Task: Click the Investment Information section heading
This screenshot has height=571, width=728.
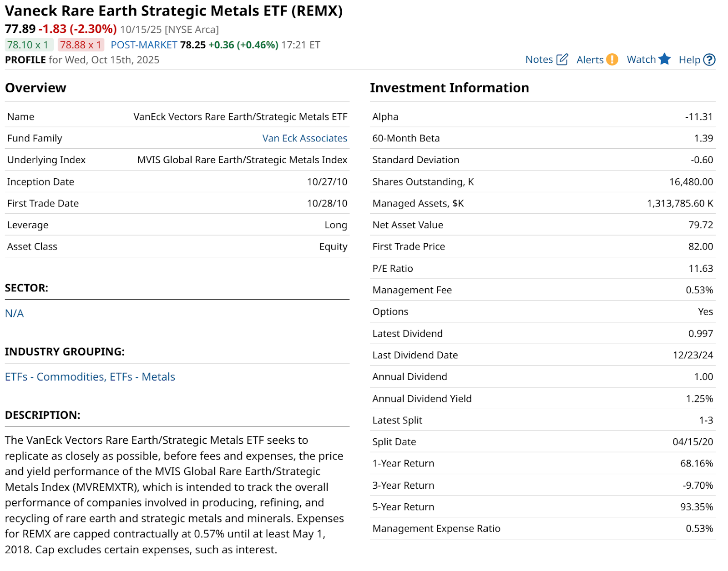Action: 449,88
